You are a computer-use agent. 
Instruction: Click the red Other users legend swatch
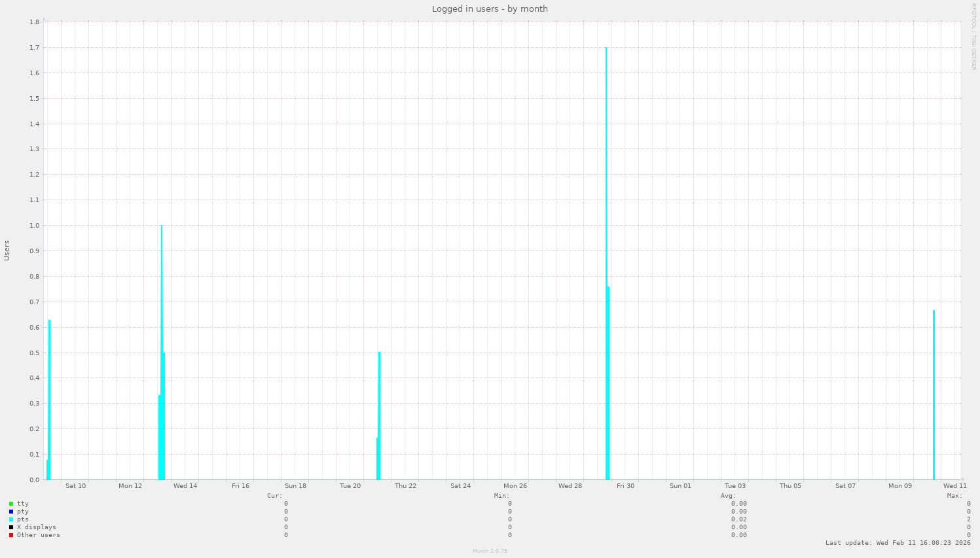point(11,535)
